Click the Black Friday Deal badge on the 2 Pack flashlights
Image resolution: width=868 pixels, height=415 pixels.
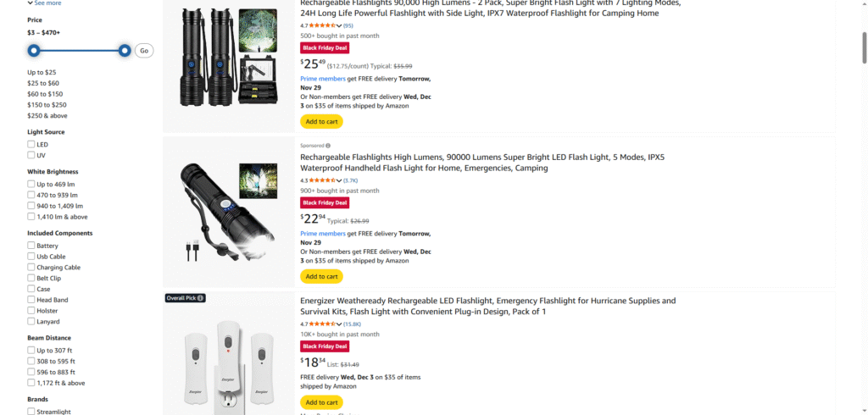pyautogui.click(x=324, y=47)
